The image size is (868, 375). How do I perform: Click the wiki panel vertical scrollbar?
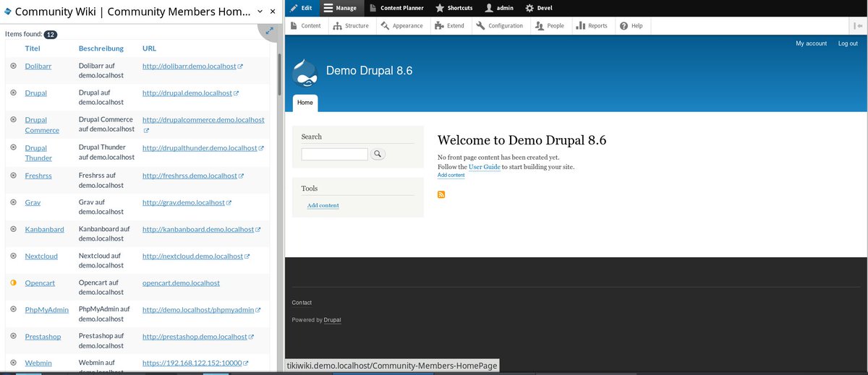[x=279, y=76]
